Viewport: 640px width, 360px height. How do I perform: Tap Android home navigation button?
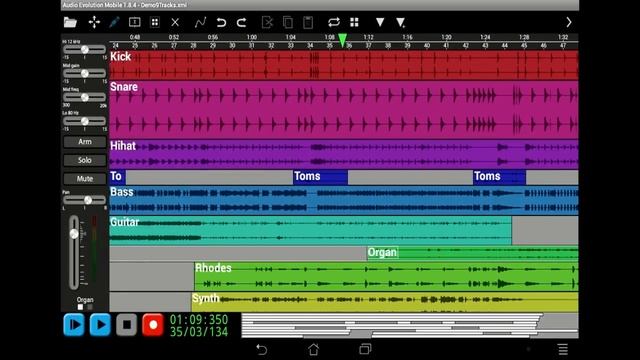tap(313, 349)
